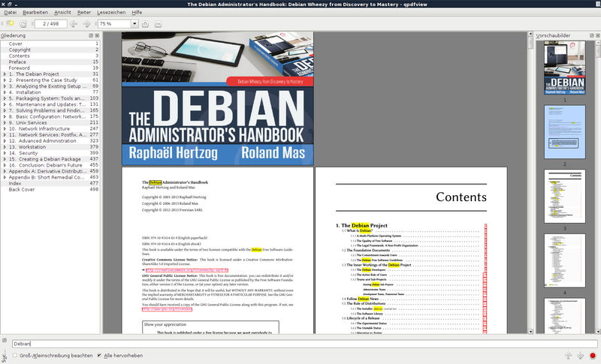Open the Ansicht menu
The image size is (601, 364).
[x=62, y=12]
